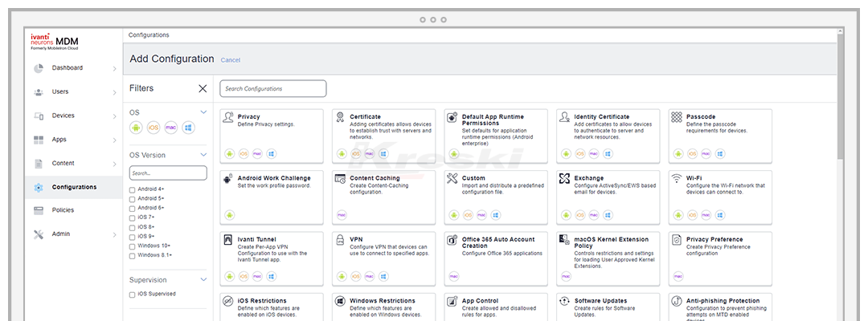Select the Ivanti Tunnel icon
868x321 pixels.
pyautogui.click(x=227, y=240)
